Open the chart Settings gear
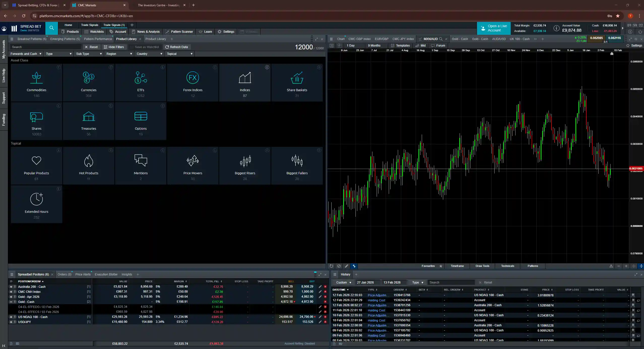 (634, 45)
